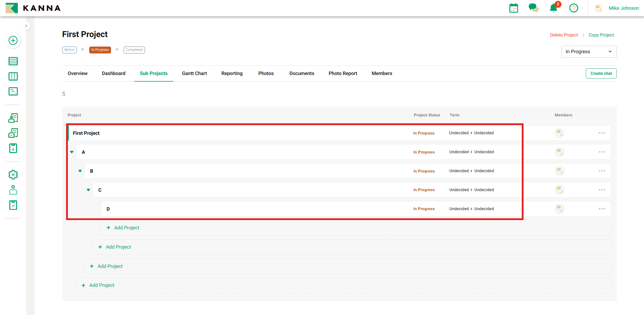Viewport: 644px width, 315px height.
Task: Click the Delete Project link
Action: tap(563, 35)
